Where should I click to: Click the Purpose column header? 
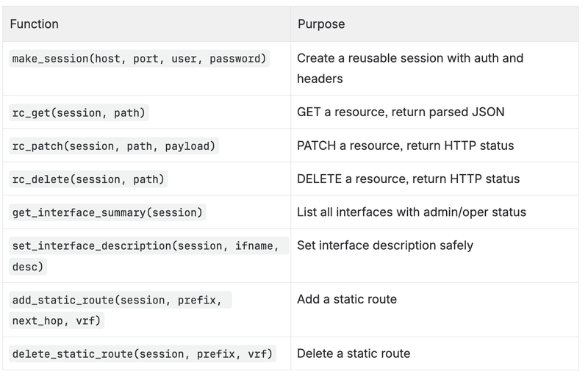[x=321, y=24]
